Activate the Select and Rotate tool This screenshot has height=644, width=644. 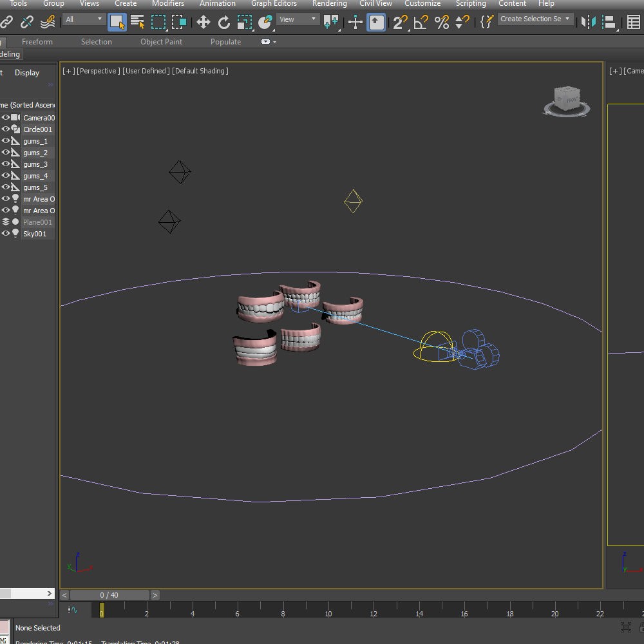point(224,22)
